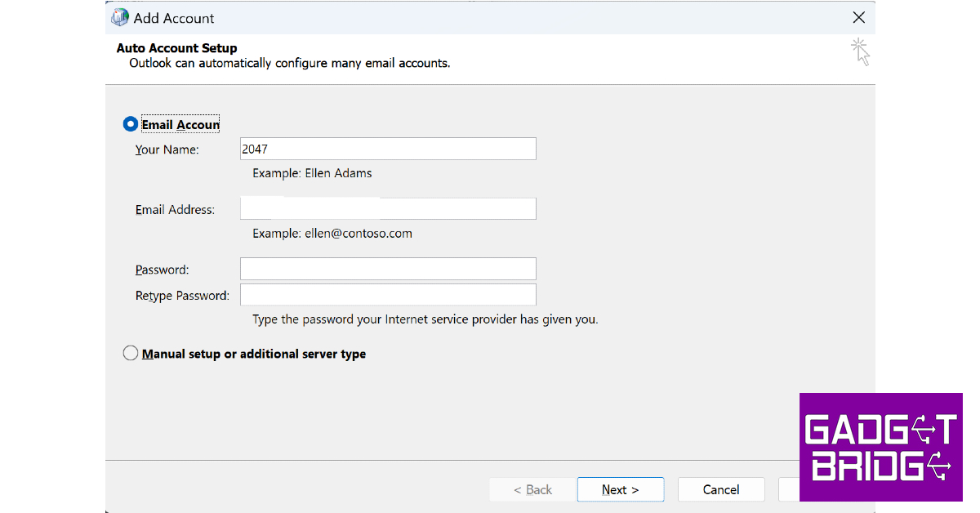Click the "Email Address:" label

[x=175, y=210]
